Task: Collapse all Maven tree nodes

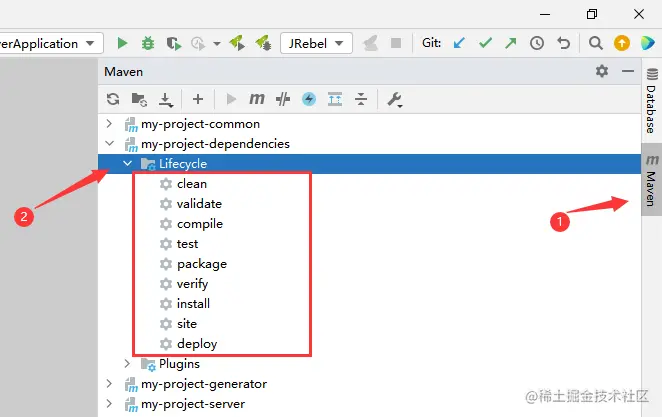Action: [x=361, y=99]
